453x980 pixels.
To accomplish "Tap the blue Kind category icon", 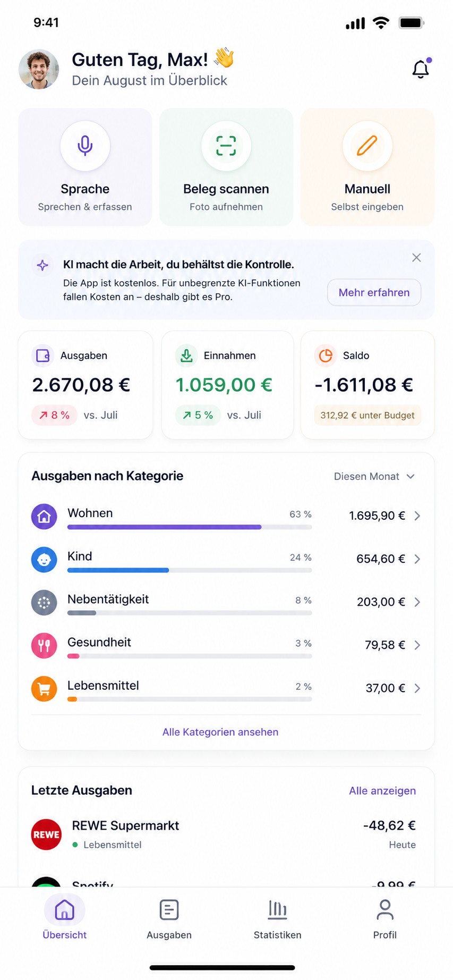I will coord(44,559).
